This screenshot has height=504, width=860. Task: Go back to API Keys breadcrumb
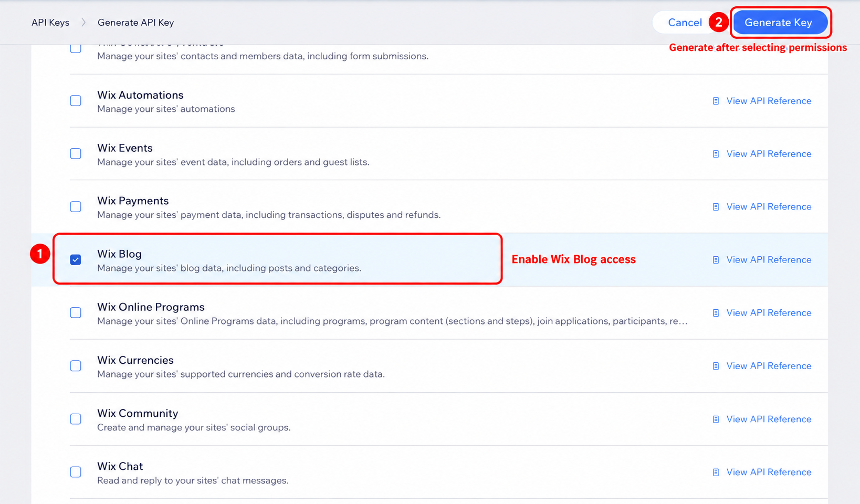[50, 23]
